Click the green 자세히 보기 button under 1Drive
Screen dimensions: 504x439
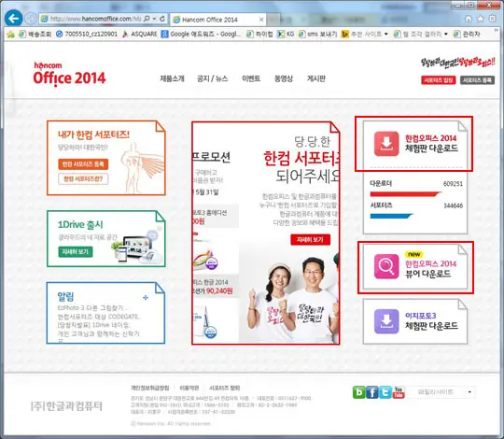76,251
